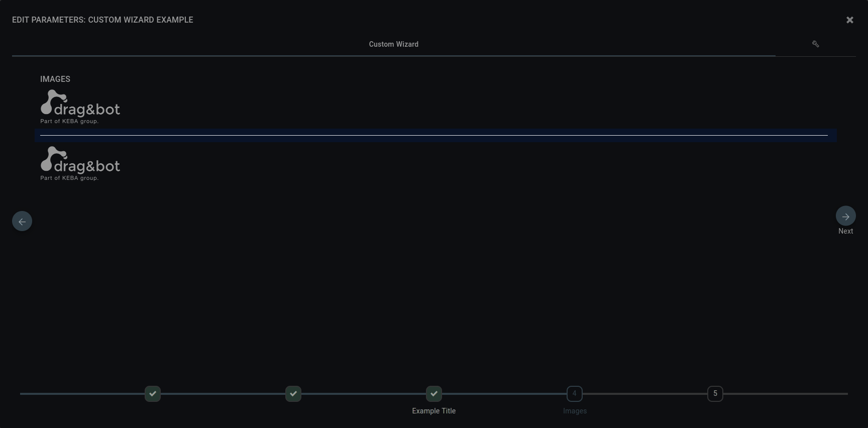The width and height of the screenshot is (868, 428).
Task: Open the Custom Wizard tab
Action: [x=394, y=44]
